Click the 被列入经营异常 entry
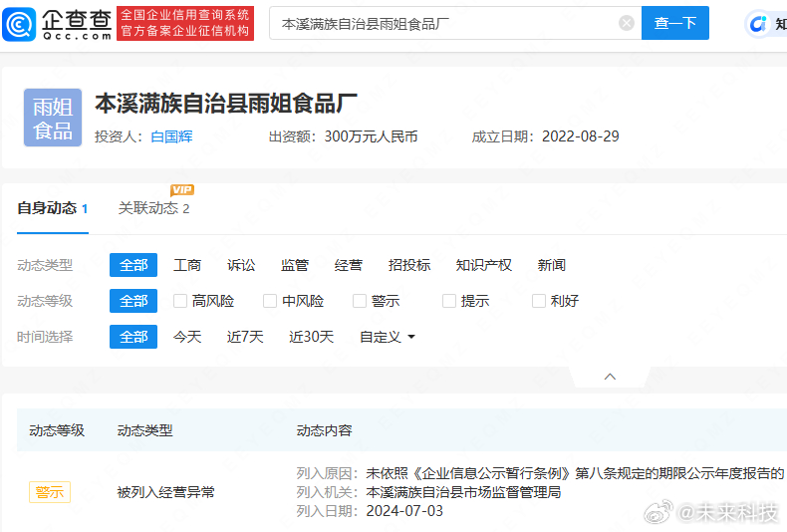Screen dimensions: 787x532 (x=165, y=492)
